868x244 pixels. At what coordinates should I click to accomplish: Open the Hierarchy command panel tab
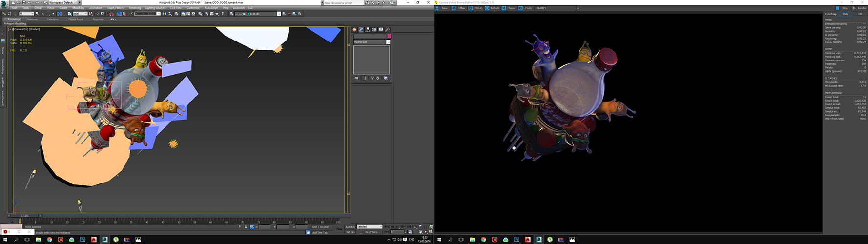click(x=368, y=30)
